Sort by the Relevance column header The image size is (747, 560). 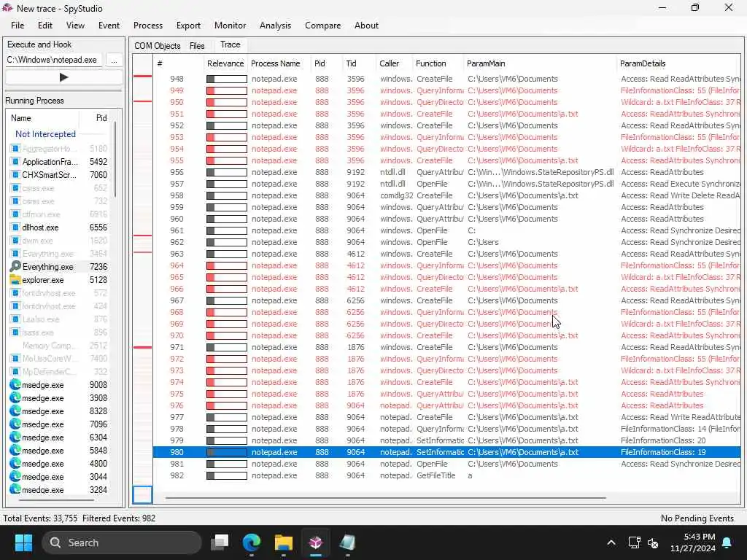(225, 63)
